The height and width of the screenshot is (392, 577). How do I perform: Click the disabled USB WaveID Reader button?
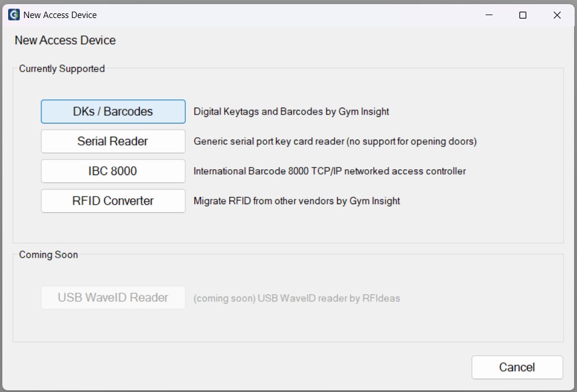click(x=113, y=298)
